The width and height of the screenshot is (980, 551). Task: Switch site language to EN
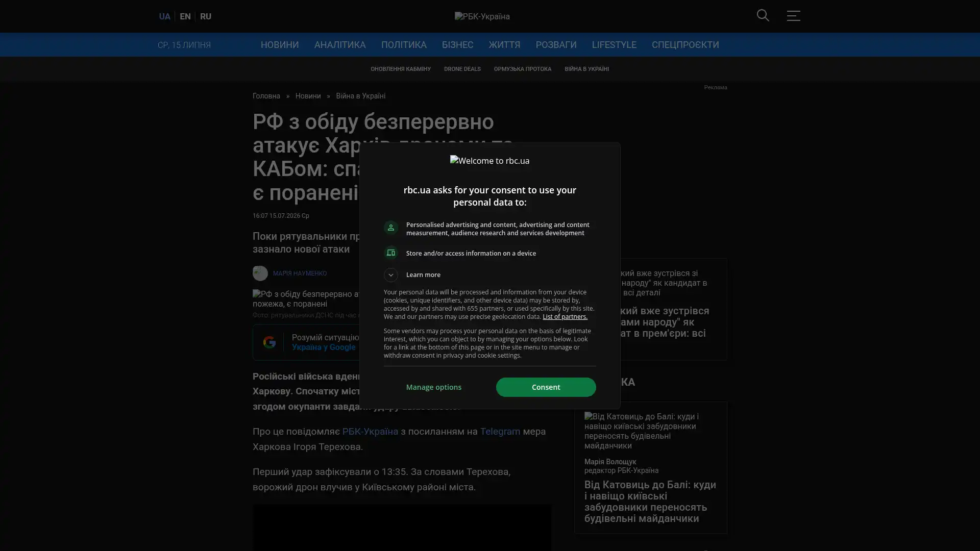185,16
